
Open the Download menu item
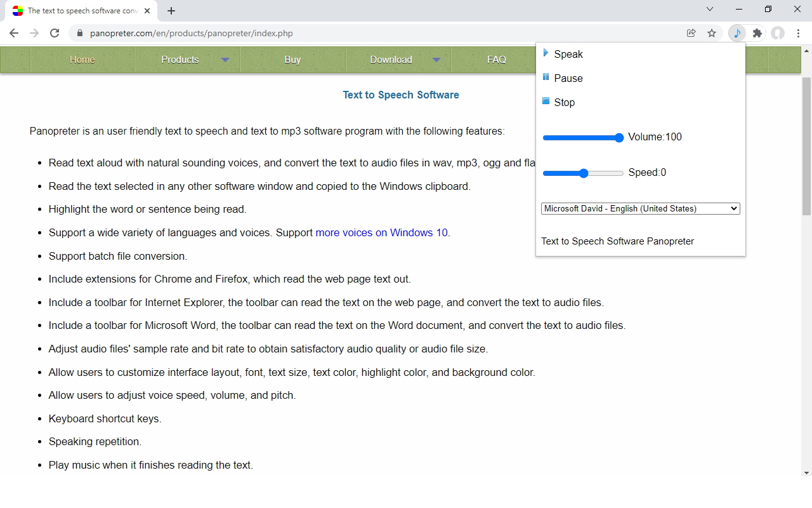click(391, 59)
